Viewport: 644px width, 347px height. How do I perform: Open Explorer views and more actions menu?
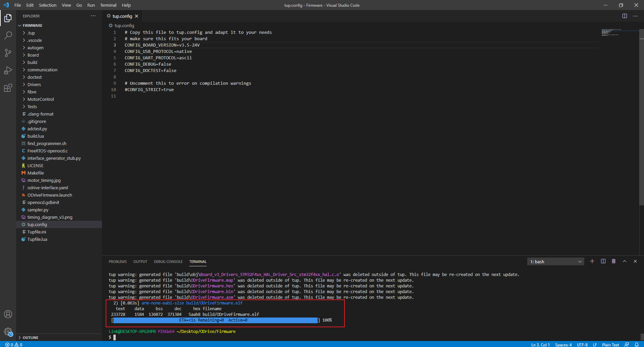93,16
